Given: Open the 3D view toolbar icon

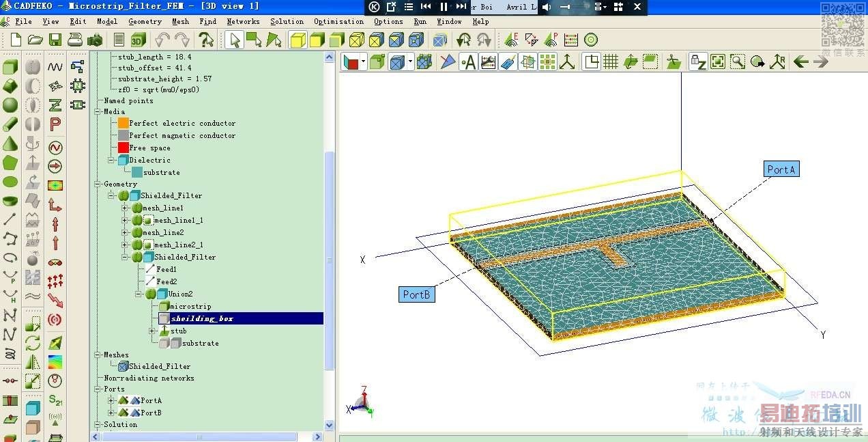Looking at the screenshot, I should (139, 40).
